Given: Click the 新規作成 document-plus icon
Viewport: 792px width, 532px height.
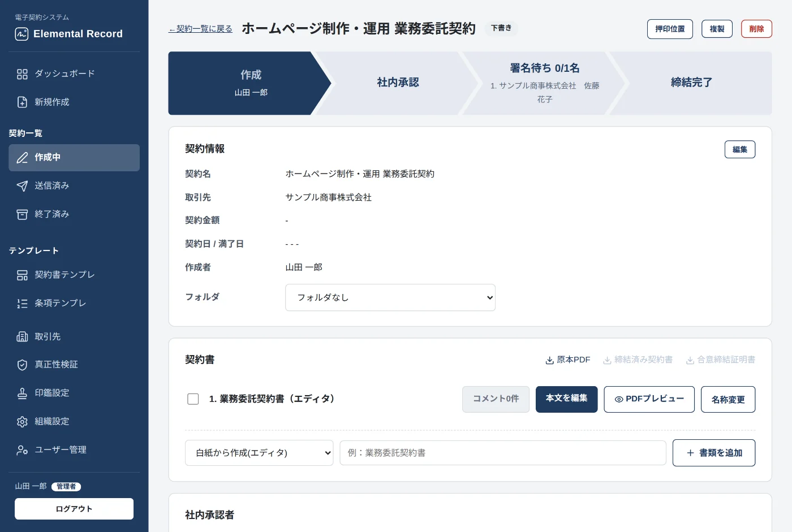Looking at the screenshot, I should (x=22, y=102).
